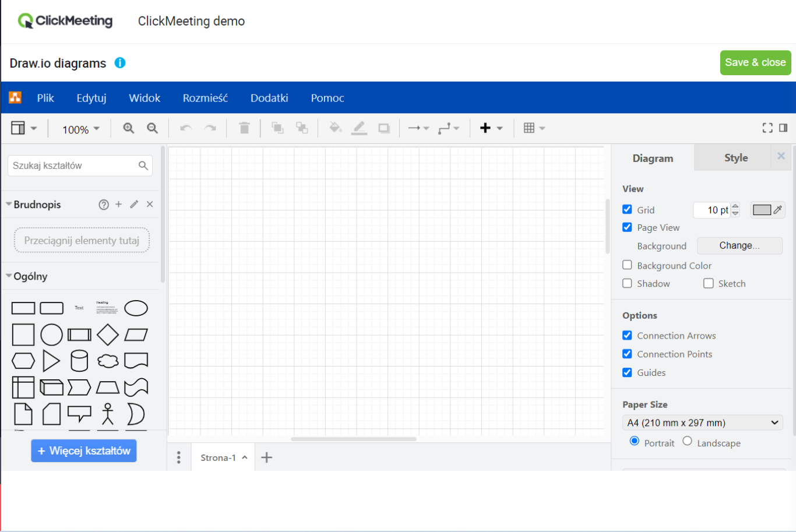Select the Zoom In magnifier icon
The height and width of the screenshot is (532, 796).
coord(128,128)
